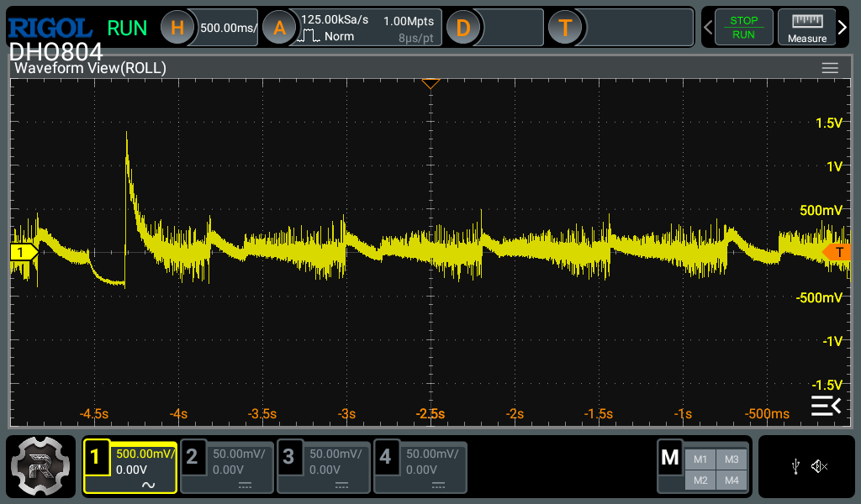Click the USB connection status icon
The height and width of the screenshot is (504, 861).
click(795, 466)
